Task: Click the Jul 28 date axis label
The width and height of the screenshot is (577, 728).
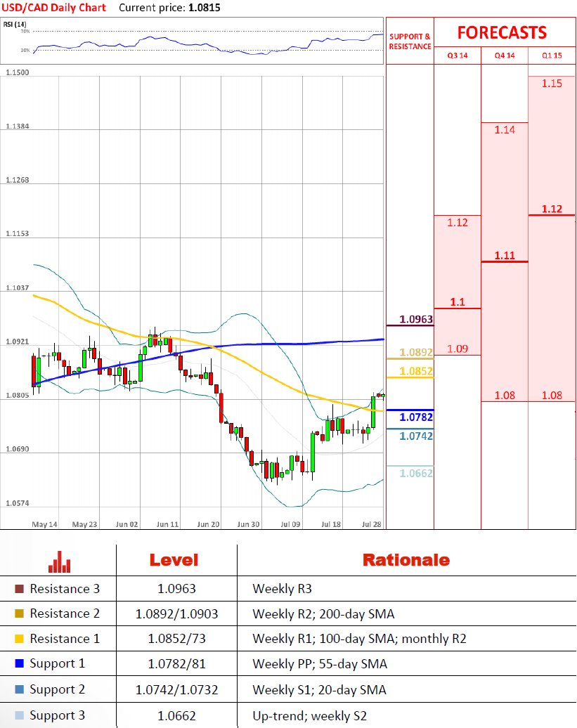Action: [x=371, y=524]
